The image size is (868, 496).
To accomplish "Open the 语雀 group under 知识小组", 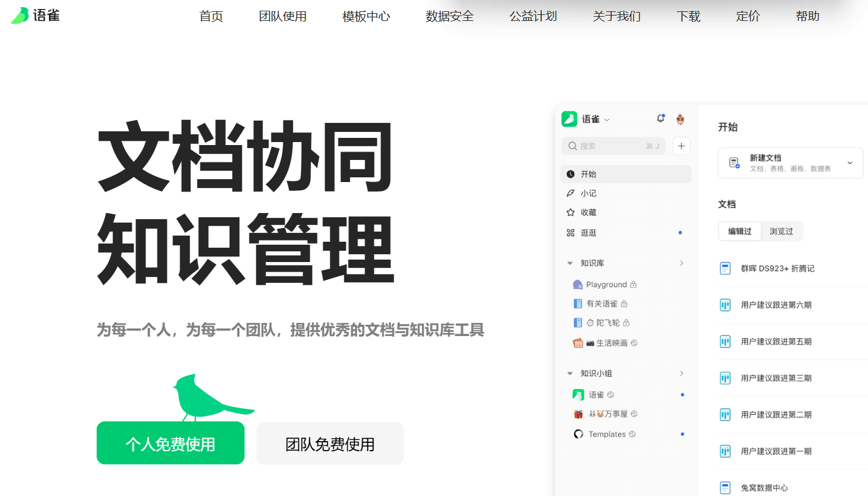I will pos(594,395).
